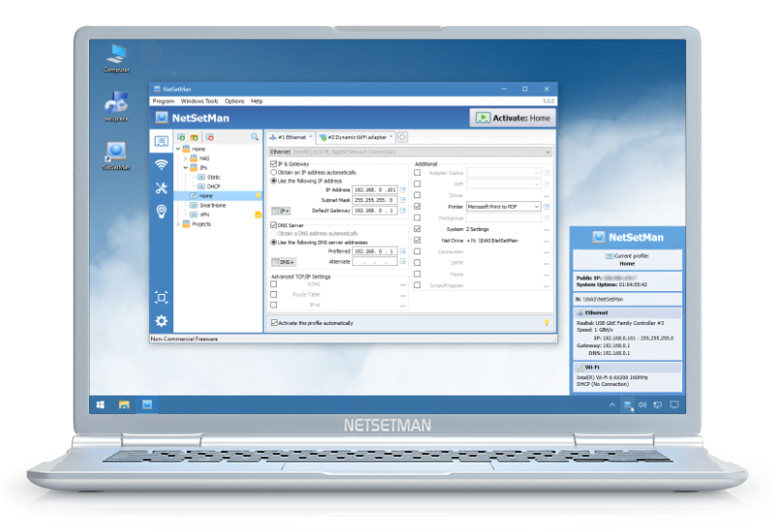Open the Tools wrench sidebar icon
This screenshot has width=774, height=532.
tap(161, 188)
